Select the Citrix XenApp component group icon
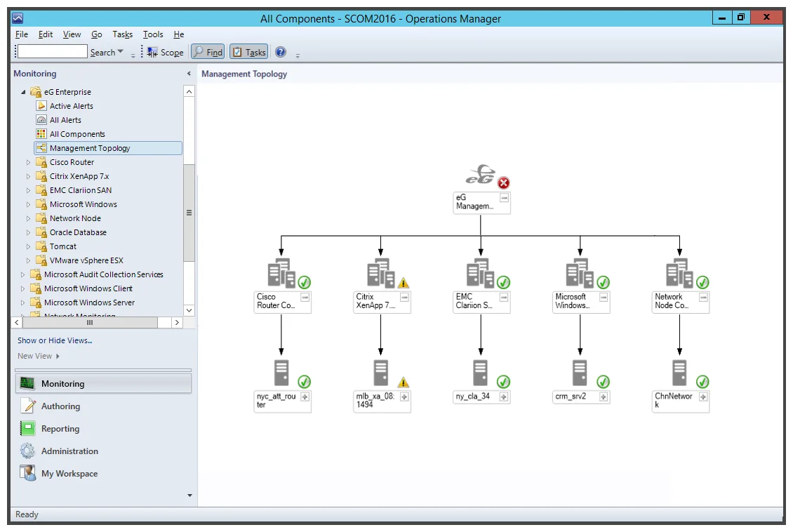 click(x=380, y=273)
